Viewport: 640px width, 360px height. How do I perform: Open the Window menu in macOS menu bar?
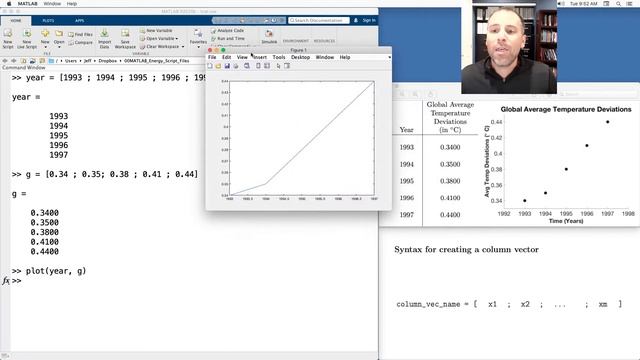point(52,3)
